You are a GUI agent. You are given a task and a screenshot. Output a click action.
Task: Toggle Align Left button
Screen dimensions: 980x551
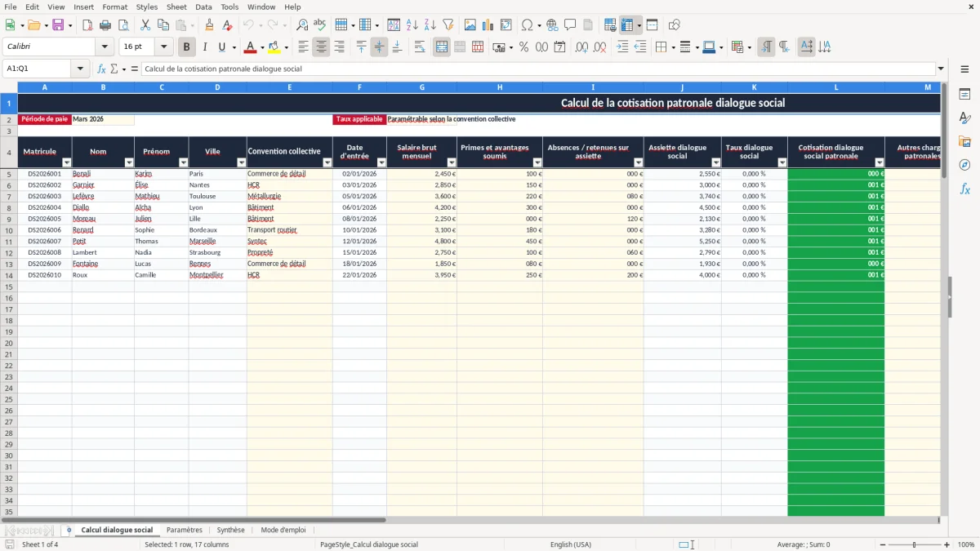point(303,47)
